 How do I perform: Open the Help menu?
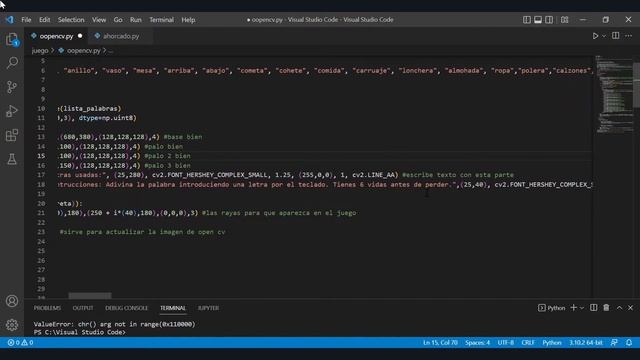point(188,20)
